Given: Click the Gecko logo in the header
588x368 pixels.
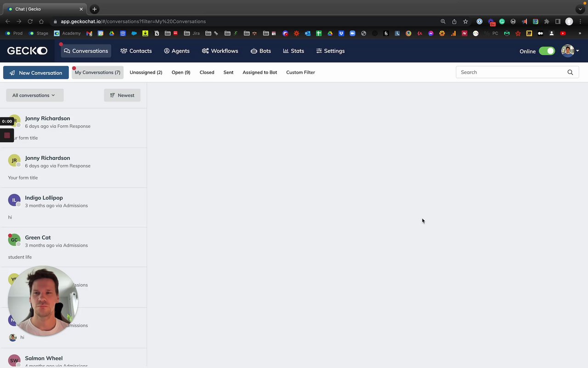Looking at the screenshot, I should (x=27, y=51).
